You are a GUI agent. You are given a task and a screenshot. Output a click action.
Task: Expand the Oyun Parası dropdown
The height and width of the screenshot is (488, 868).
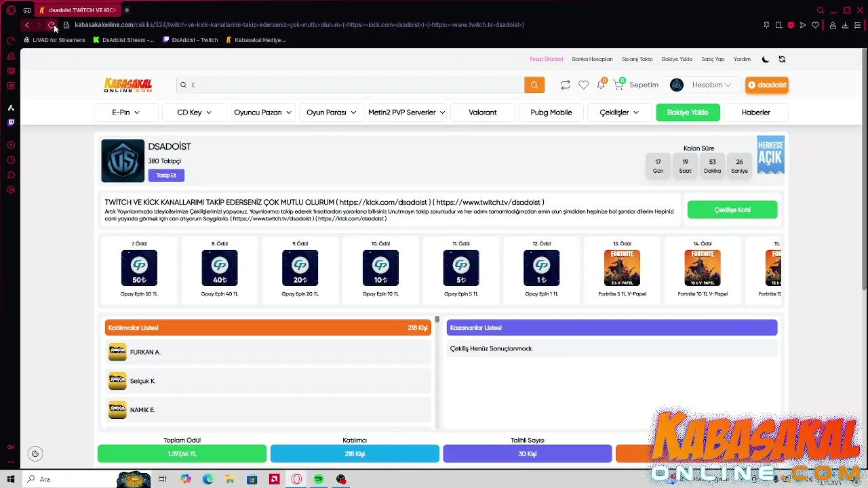coord(331,113)
